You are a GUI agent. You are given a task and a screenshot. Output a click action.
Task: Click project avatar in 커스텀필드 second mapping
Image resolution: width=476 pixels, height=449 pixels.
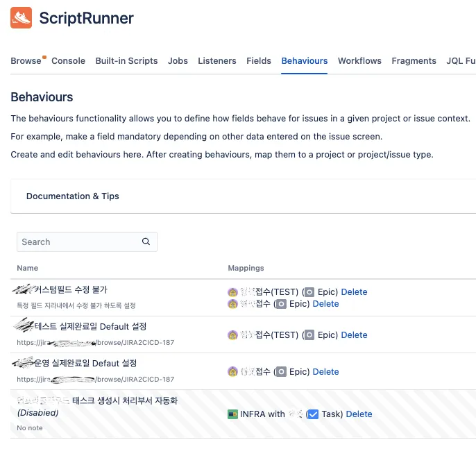[x=232, y=304]
